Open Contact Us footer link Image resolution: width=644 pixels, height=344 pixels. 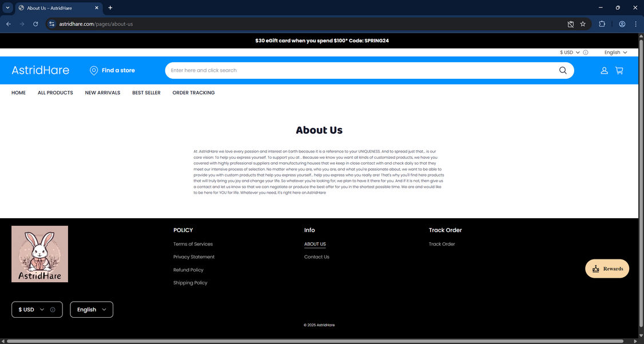click(317, 257)
